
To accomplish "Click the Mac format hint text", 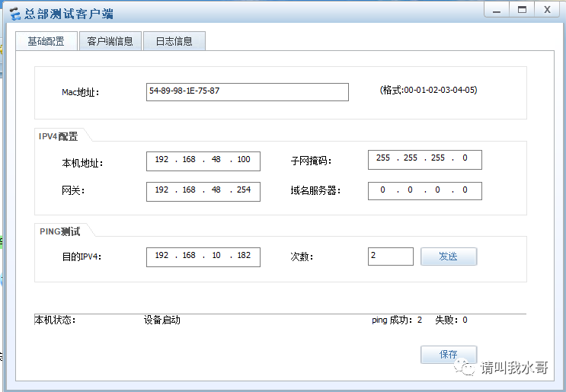I will pyautogui.click(x=428, y=90).
